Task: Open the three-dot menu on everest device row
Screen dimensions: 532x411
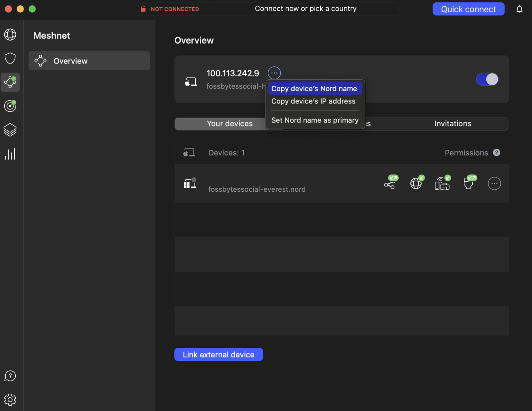Action: [x=494, y=183]
